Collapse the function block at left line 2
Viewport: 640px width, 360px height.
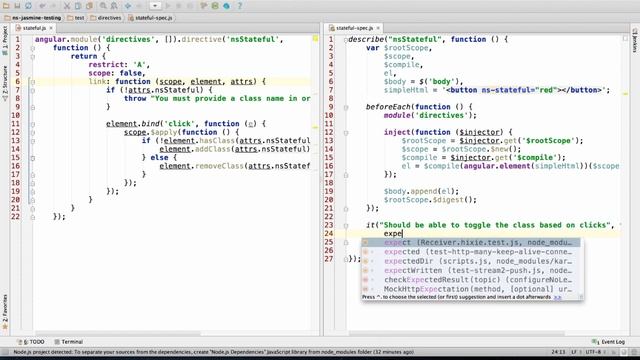(33, 48)
